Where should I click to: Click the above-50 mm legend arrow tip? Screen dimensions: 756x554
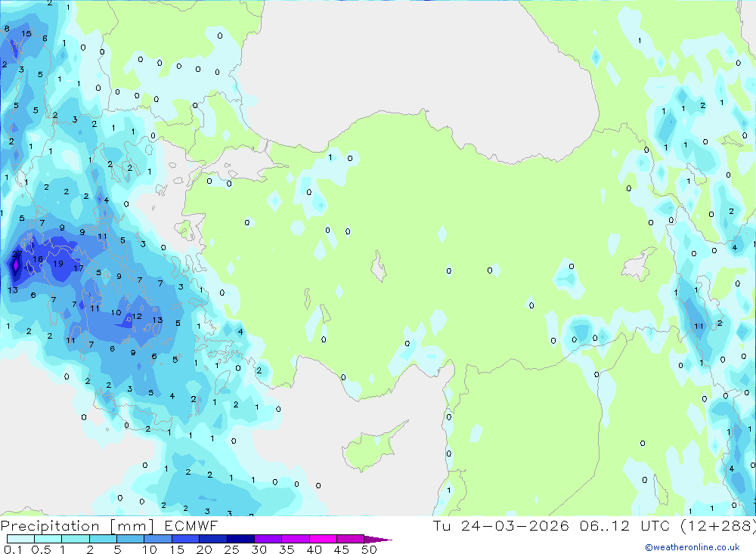click(378, 539)
